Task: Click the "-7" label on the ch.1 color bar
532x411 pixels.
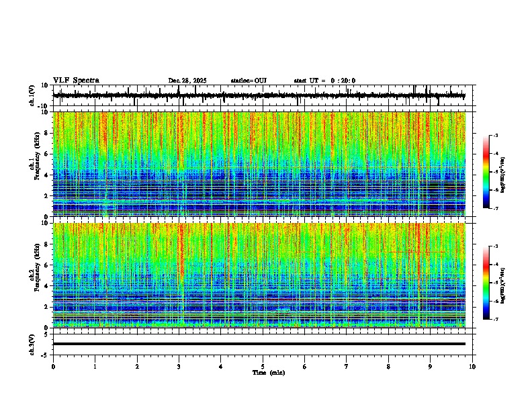Action: pyautogui.click(x=495, y=208)
